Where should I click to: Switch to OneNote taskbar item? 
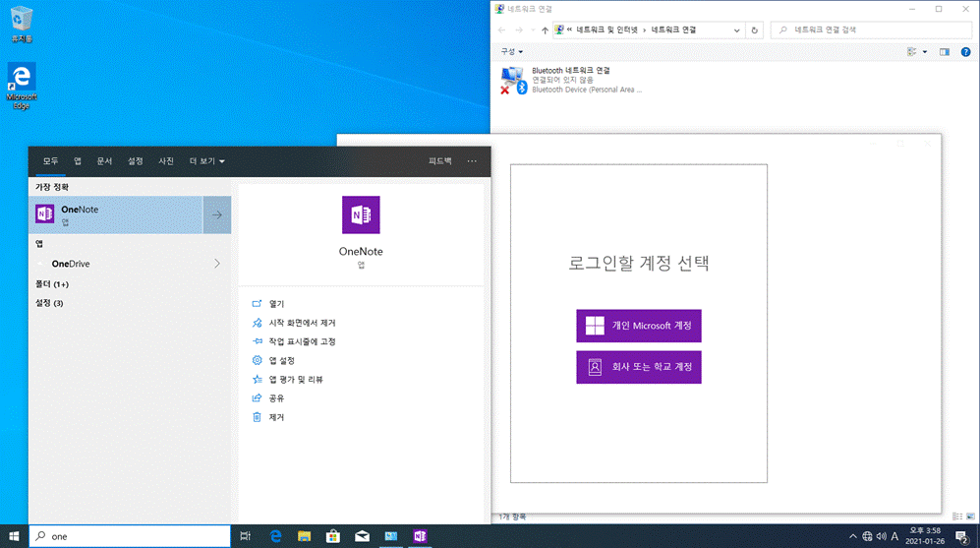(x=420, y=536)
